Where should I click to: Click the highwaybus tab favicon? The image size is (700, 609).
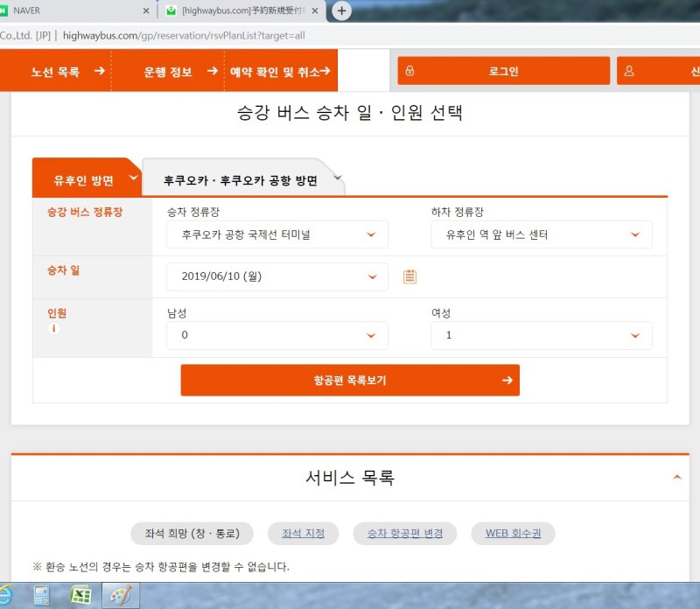(171, 10)
